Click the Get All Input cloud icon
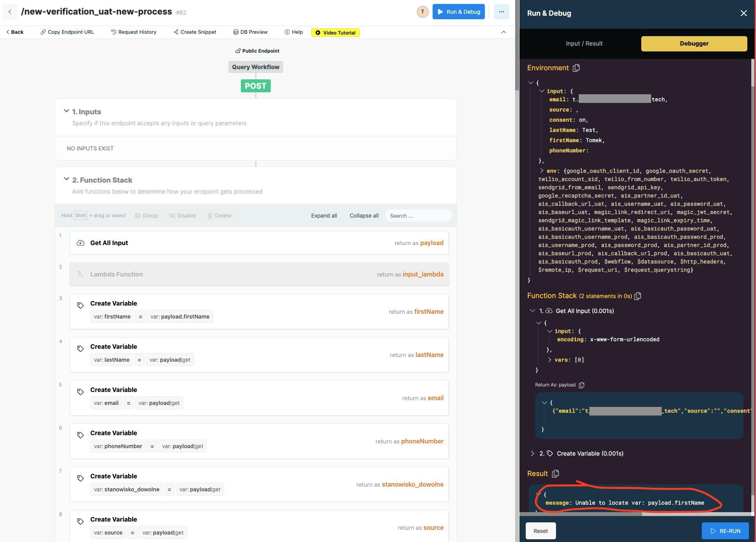756x542 pixels. [x=81, y=243]
